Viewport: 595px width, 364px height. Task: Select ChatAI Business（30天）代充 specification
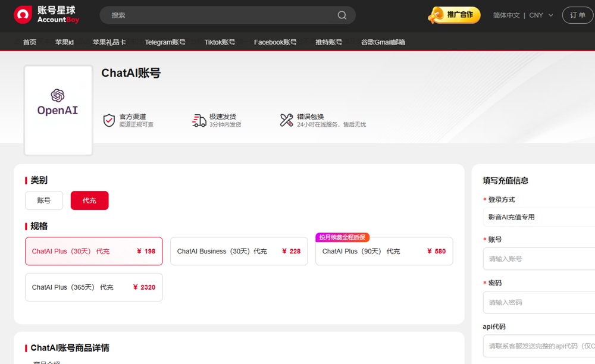pos(239,251)
